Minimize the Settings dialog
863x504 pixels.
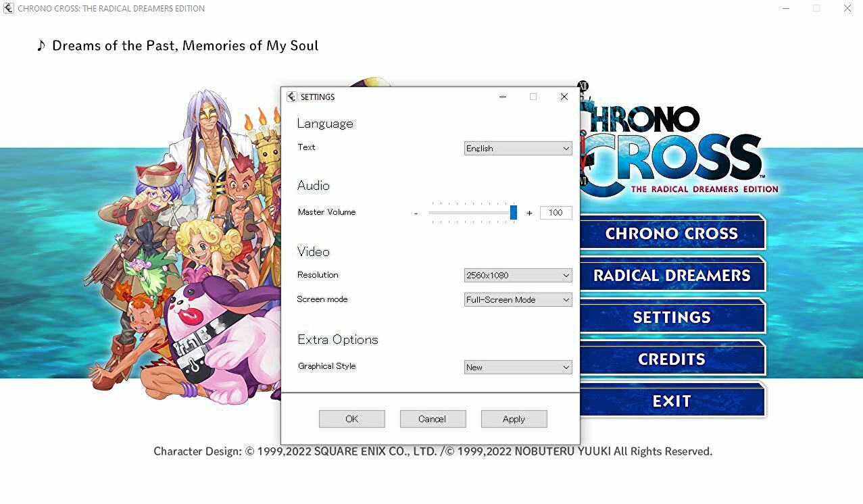[503, 97]
